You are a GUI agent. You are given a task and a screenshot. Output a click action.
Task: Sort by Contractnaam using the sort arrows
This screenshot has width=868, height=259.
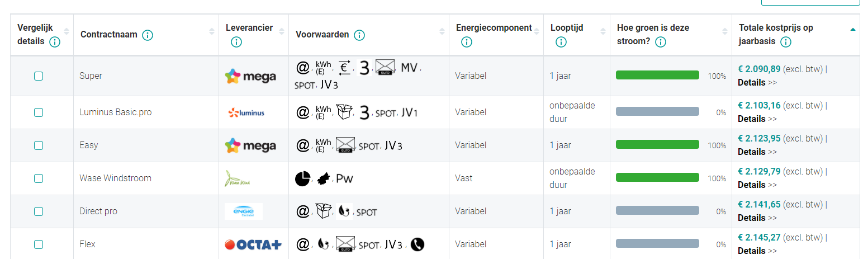pos(212,32)
